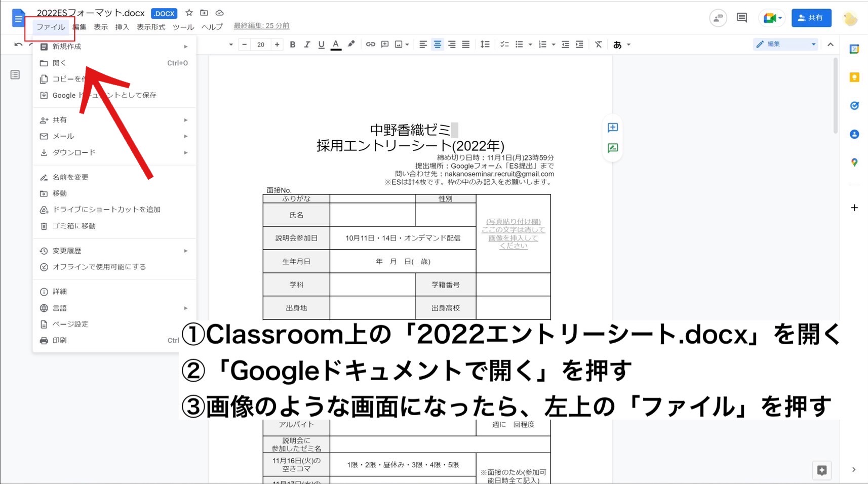Insert a link with the link icon

[x=371, y=45]
